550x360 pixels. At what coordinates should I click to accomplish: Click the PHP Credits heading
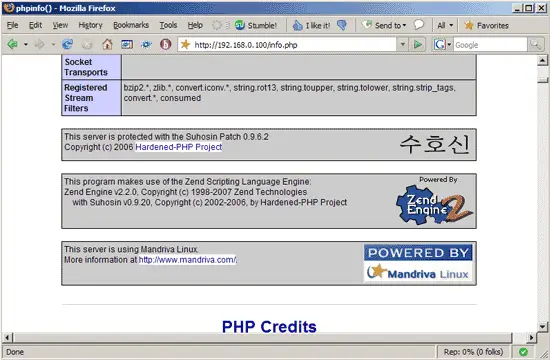pos(269,327)
